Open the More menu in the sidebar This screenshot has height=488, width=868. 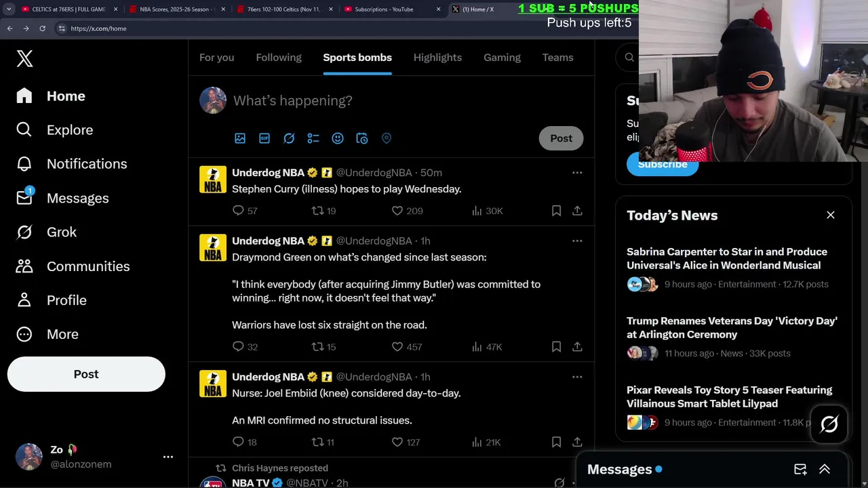coord(47,334)
